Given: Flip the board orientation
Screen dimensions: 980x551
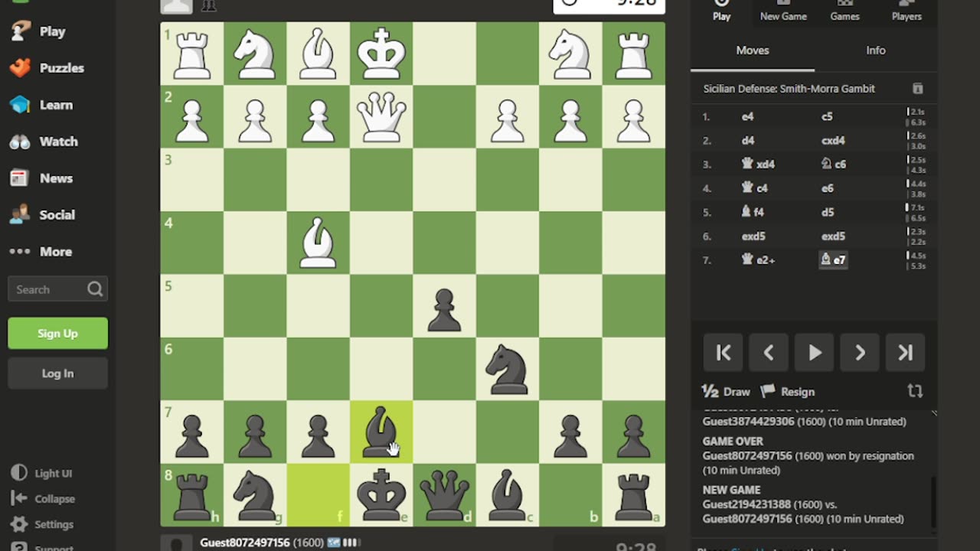Looking at the screenshot, I should 915,391.
